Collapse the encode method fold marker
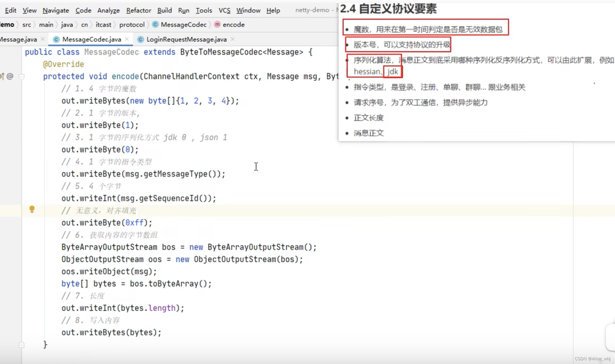Screen dimensions: 615x364 pos(22,76)
